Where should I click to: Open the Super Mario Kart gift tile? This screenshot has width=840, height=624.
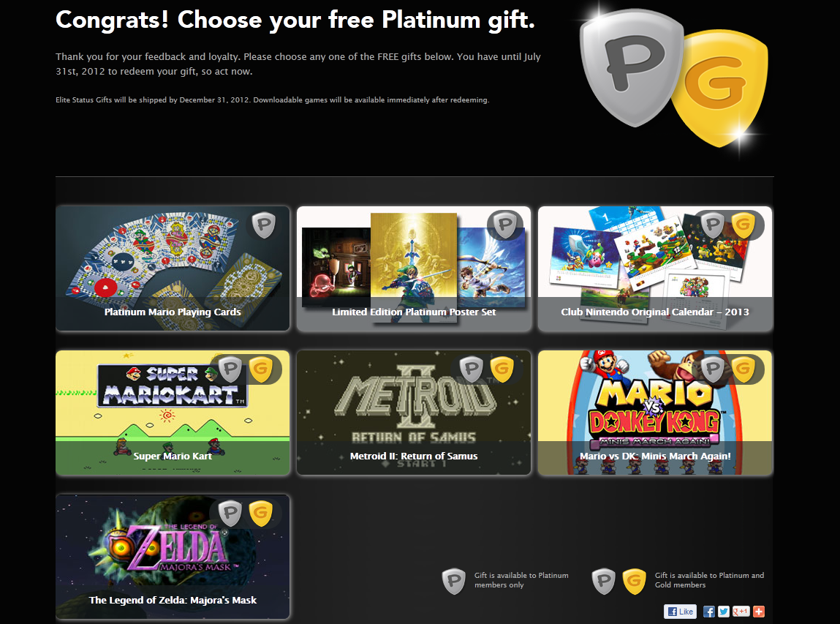click(173, 413)
